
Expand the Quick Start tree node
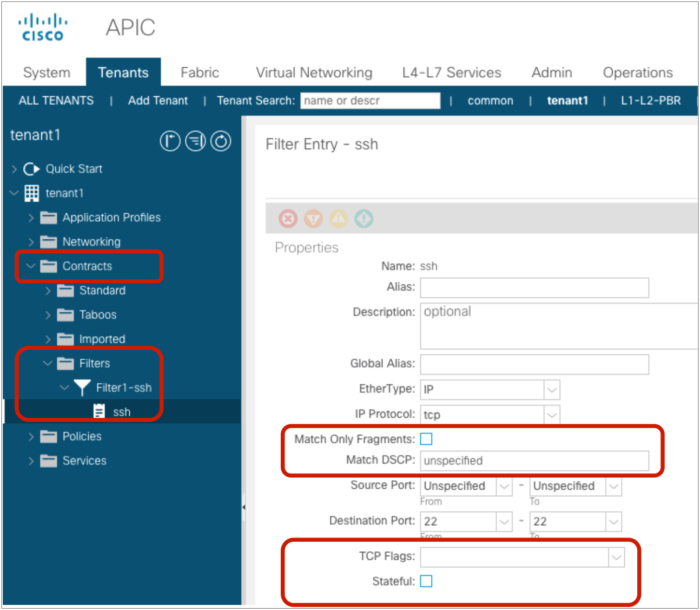point(14,169)
